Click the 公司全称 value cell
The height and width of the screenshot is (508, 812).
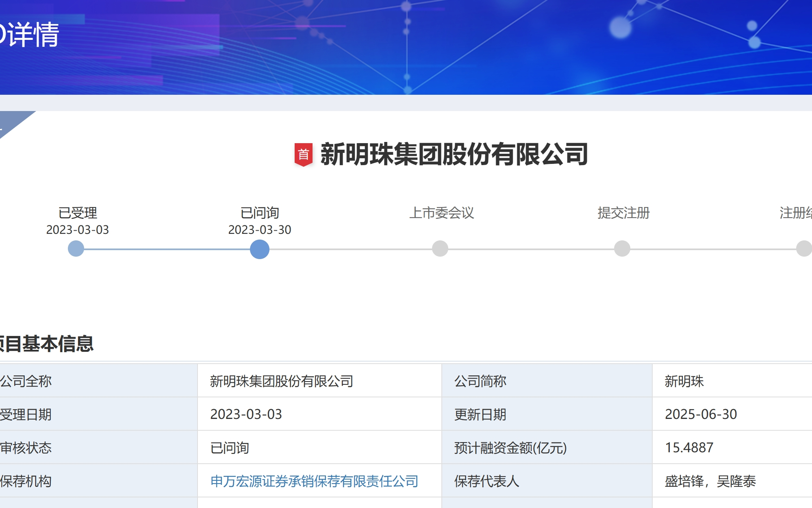pyautogui.click(x=320, y=381)
